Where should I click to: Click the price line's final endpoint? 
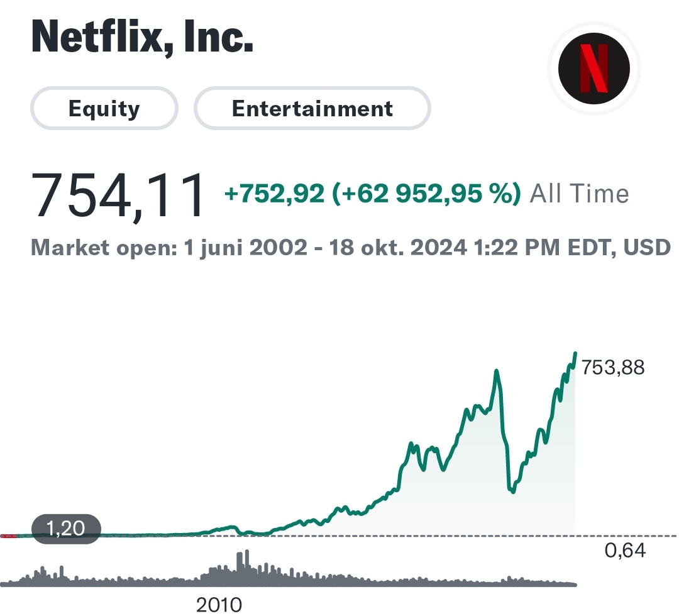pos(575,354)
